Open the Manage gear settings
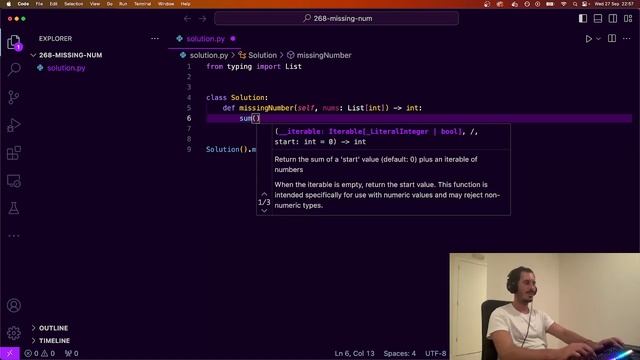Viewport: 640px width, 360px height. [13, 333]
